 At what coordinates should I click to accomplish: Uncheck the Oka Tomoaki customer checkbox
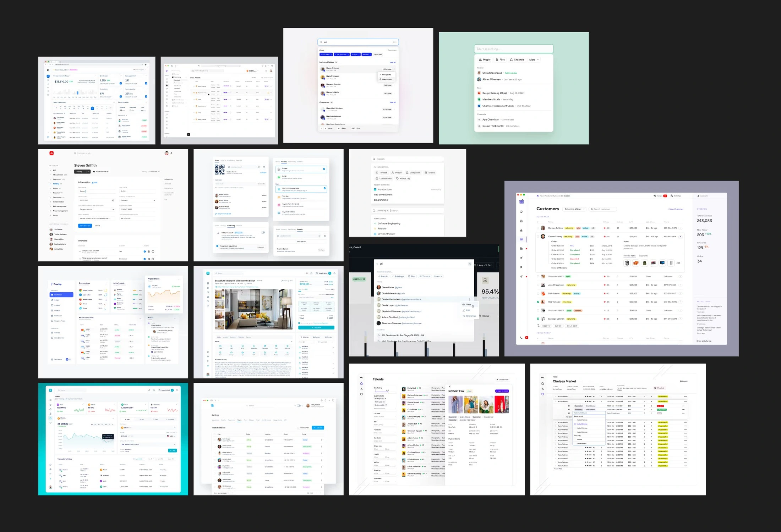[x=538, y=302]
